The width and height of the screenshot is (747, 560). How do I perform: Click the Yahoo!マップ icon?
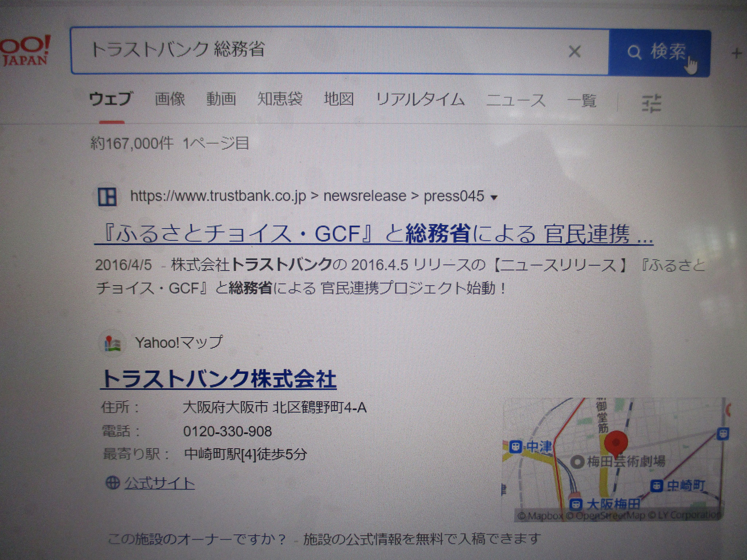point(113,343)
